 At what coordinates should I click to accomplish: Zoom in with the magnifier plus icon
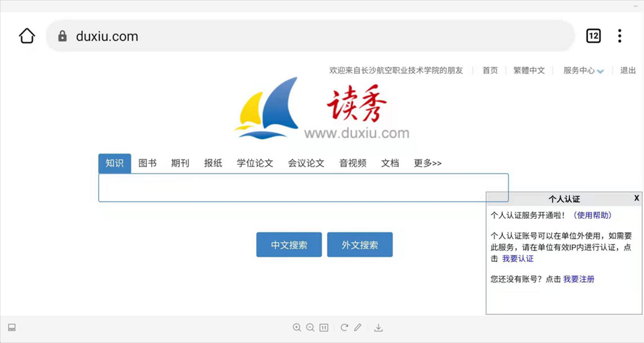pos(297,328)
